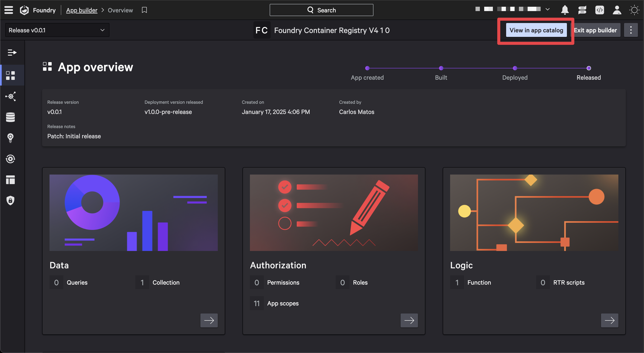The width and height of the screenshot is (644, 353).
Task: Click the FC app icon badge
Action: [x=262, y=30]
